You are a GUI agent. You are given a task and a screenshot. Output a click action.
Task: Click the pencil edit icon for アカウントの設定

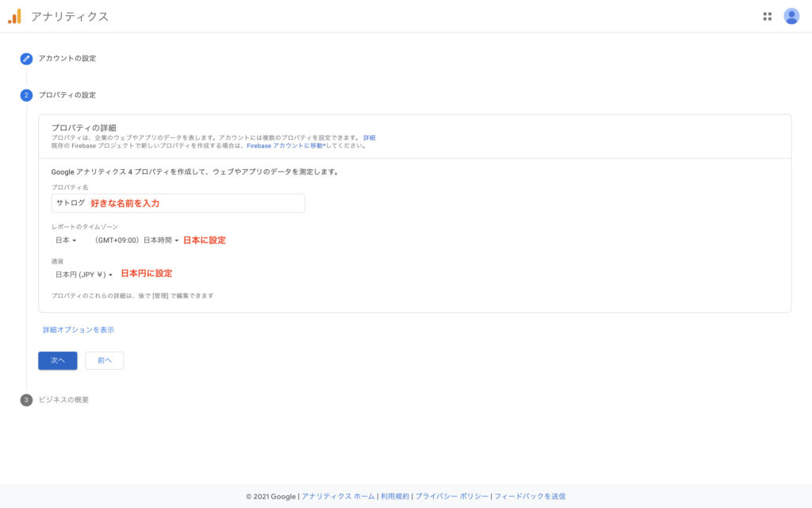26,59
